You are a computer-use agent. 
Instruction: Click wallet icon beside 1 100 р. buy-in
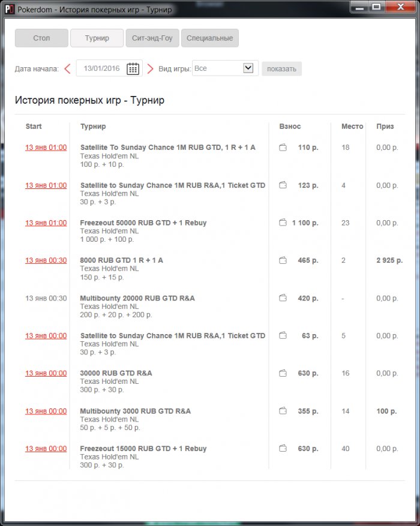[x=283, y=223]
